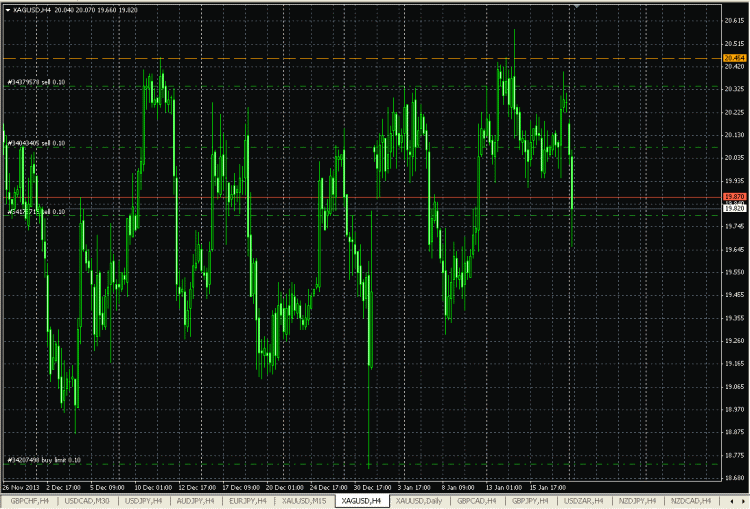
Task: Switch to the USDCAD,M30 chart tab
Action: [x=87, y=501]
